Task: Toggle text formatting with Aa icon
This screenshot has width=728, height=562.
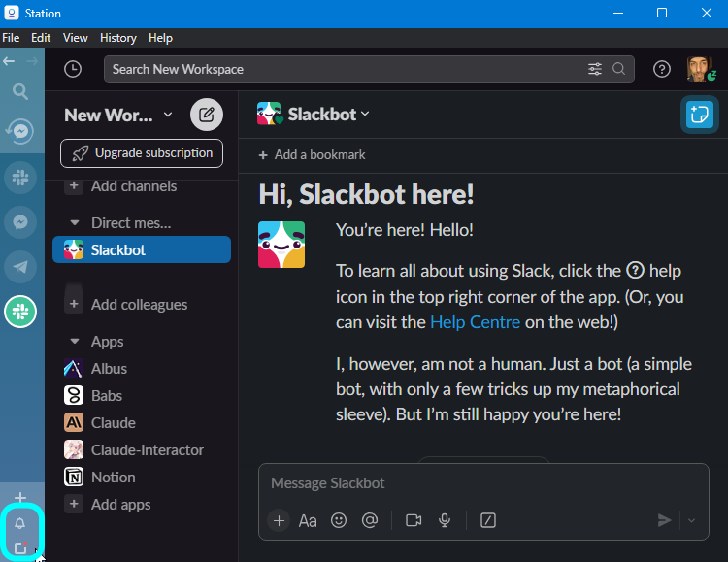Action: (308, 520)
